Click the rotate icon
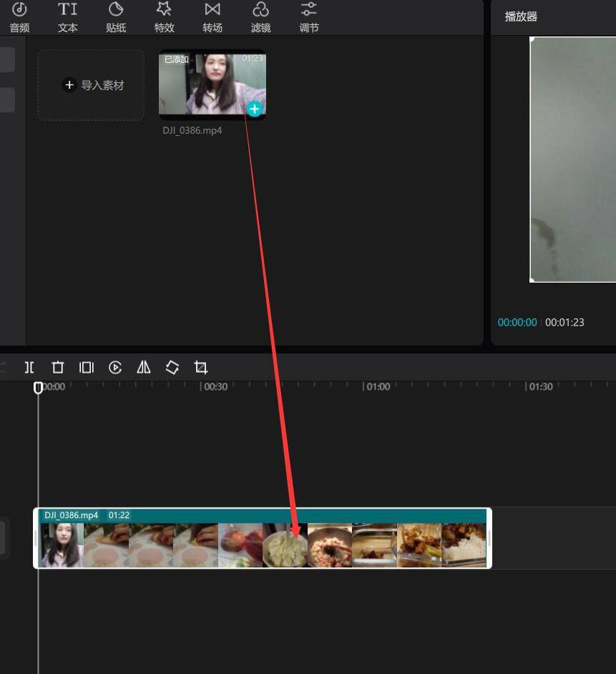 172,367
